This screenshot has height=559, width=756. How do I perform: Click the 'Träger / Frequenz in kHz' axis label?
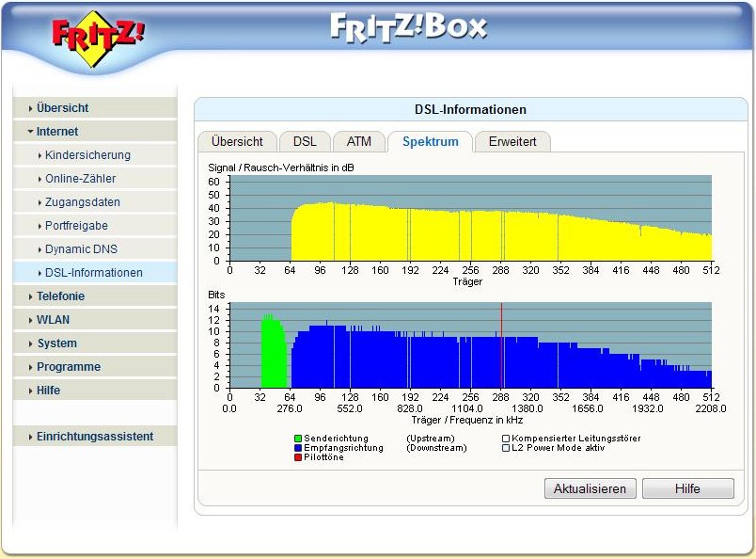pyautogui.click(x=467, y=420)
